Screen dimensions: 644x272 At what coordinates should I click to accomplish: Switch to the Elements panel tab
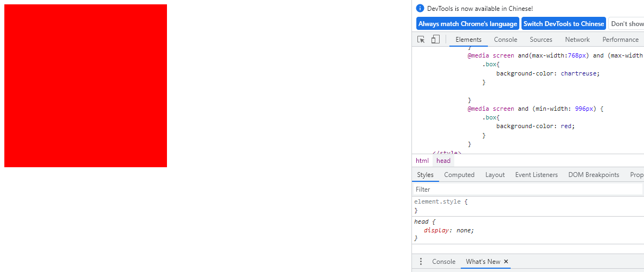click(468, 40)
